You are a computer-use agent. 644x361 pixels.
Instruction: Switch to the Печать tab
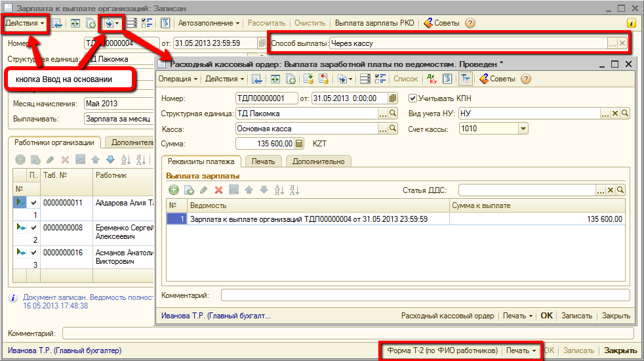point(264,161)
